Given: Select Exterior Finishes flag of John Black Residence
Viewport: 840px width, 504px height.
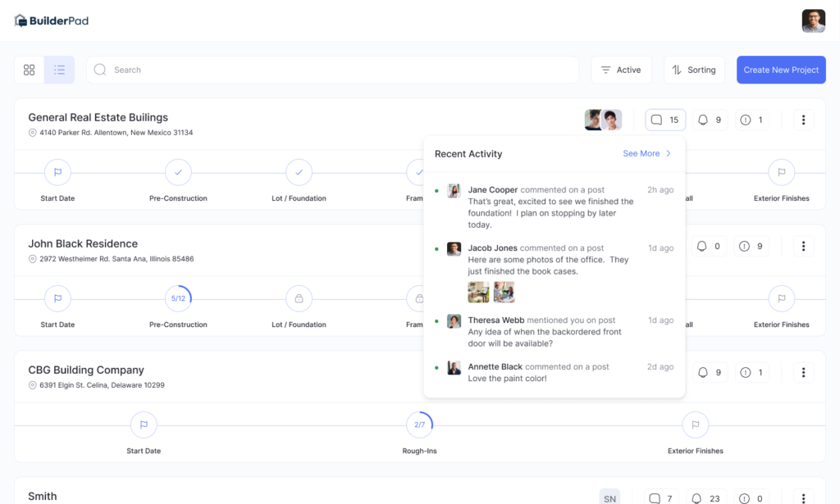Looking at the screenshot, I should pos(782,298).
